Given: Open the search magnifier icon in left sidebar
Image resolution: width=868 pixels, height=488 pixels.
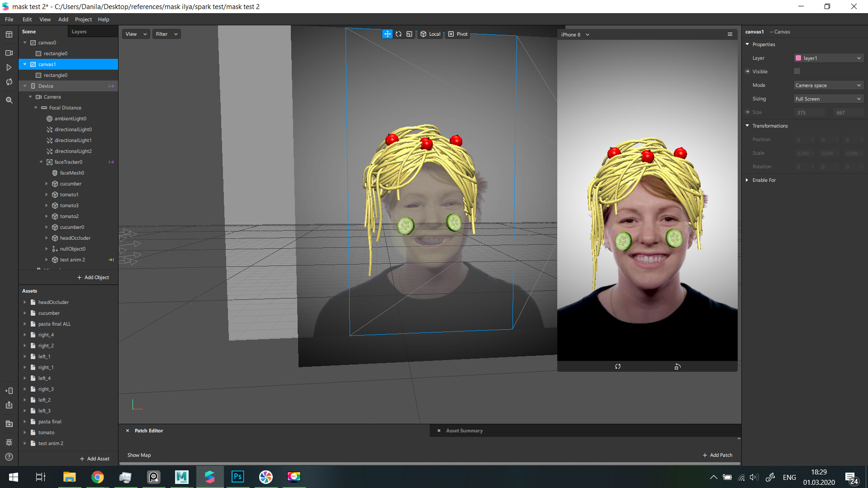Looking at the screenshot, I should click(x=9, y=100).
